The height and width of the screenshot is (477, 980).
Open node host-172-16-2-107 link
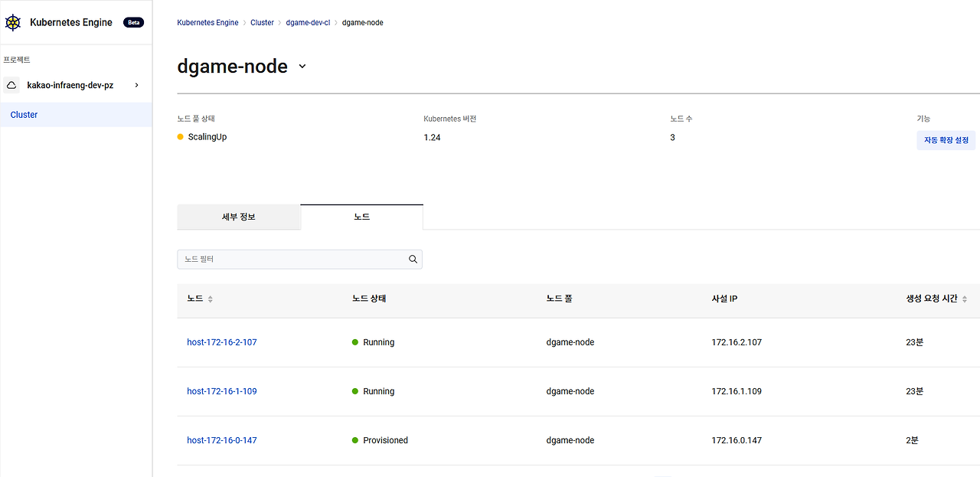click(222, 342)
